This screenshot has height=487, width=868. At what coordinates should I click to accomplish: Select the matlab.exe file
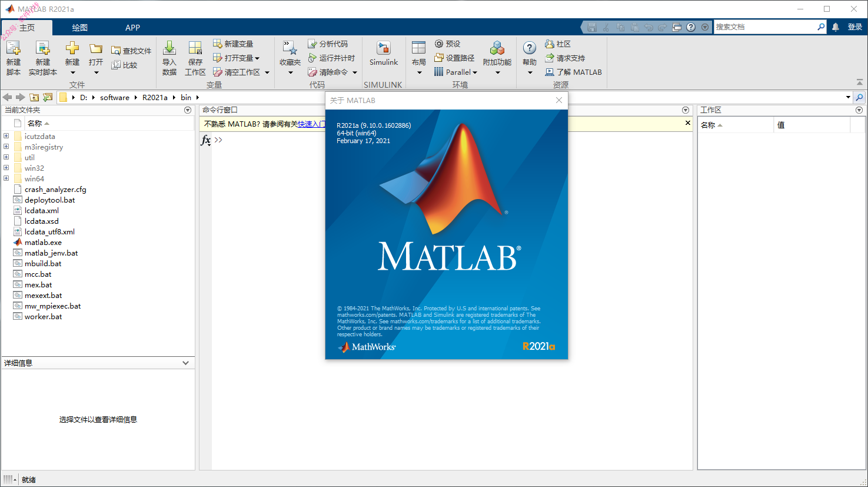[43, 242]
